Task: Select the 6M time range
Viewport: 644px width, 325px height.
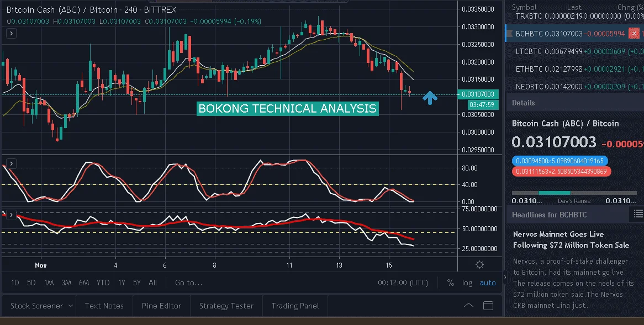Action: tap(84, 283)
